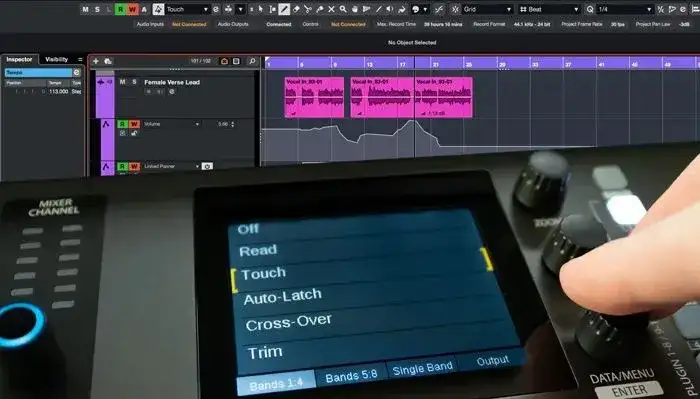Select the Draw pencil tool
Screen dimensions: 700x399
284,9
